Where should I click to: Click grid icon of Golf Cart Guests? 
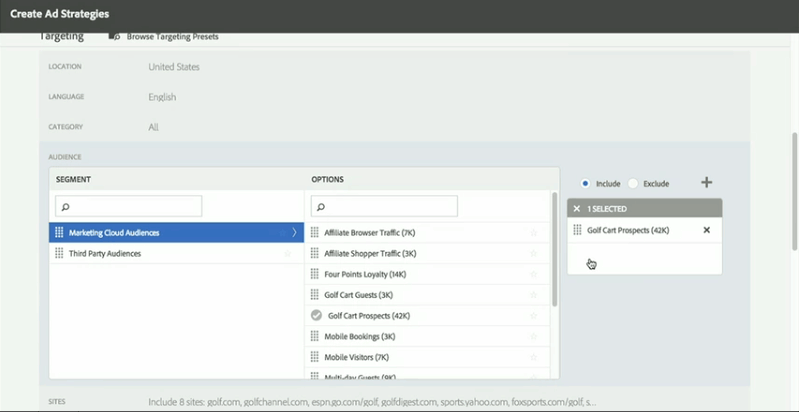[x=315, y=295]
